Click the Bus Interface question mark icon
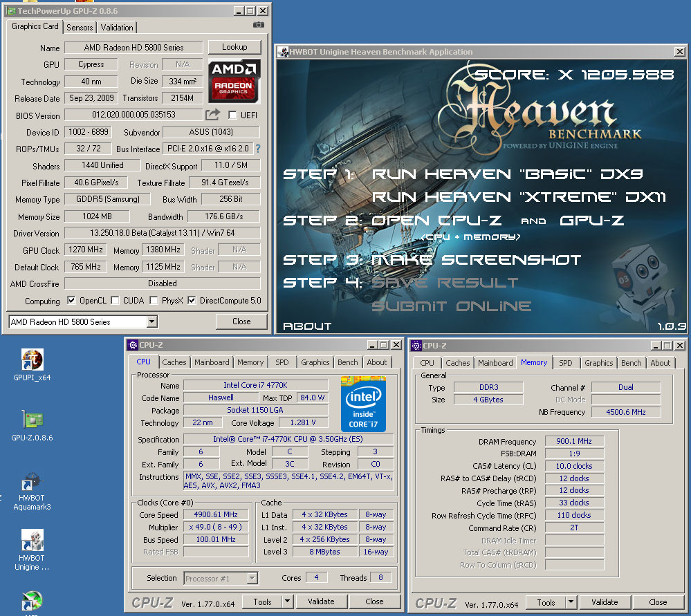The height and width of the screenshot is (616, 691). (258, 149)
